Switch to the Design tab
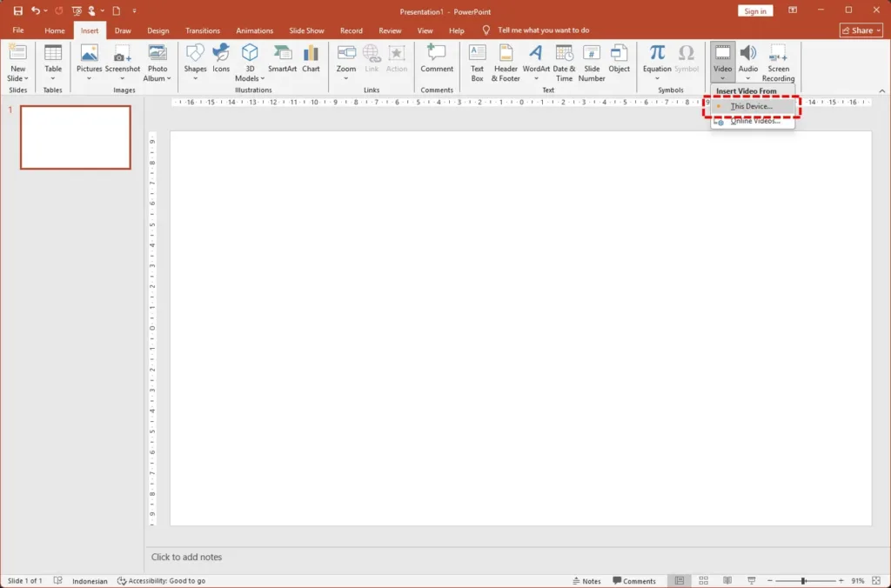 pos(158,30)
